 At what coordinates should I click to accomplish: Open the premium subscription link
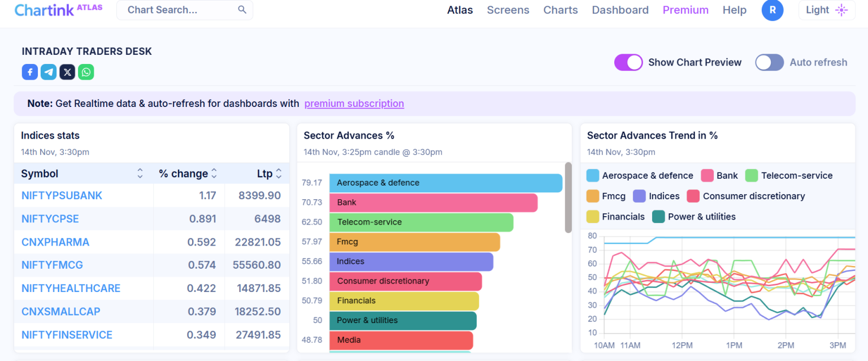(354, 104)
